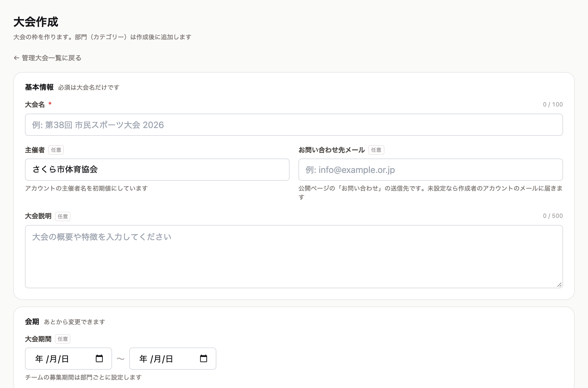The image size is (588, 388).
Task: Click the 会期 section title
Action: click(32, 321)
